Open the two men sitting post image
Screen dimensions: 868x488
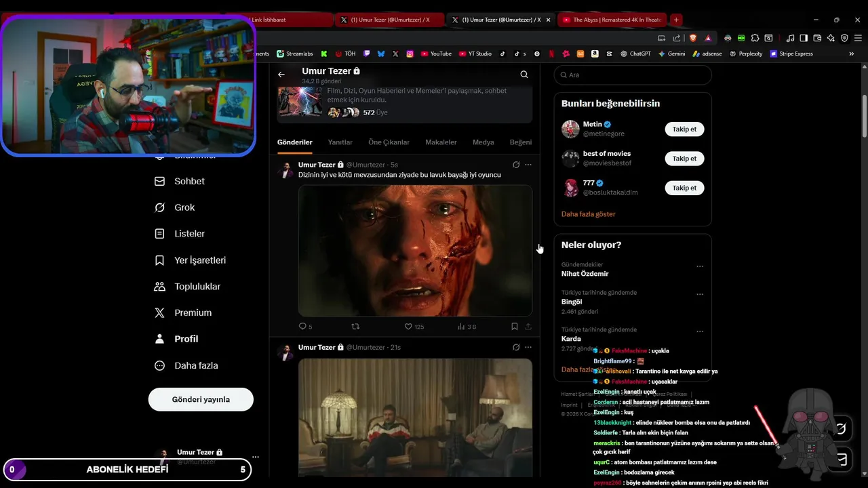point(415,418)
